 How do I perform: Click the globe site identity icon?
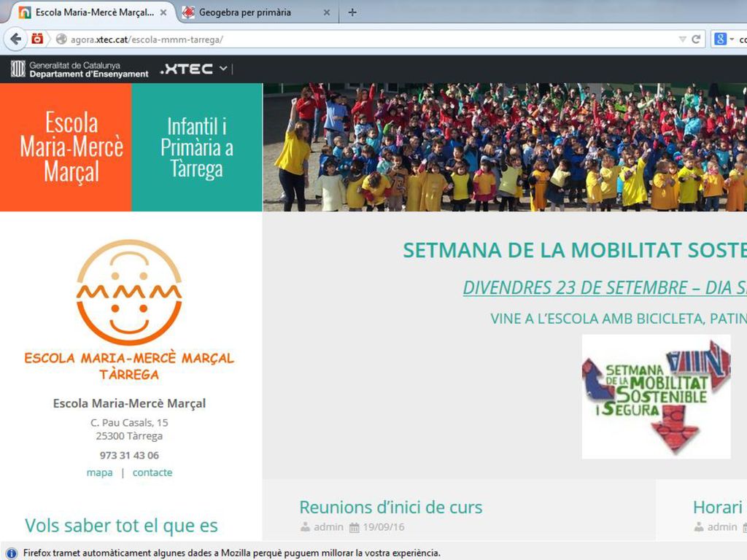click(61, 39)
